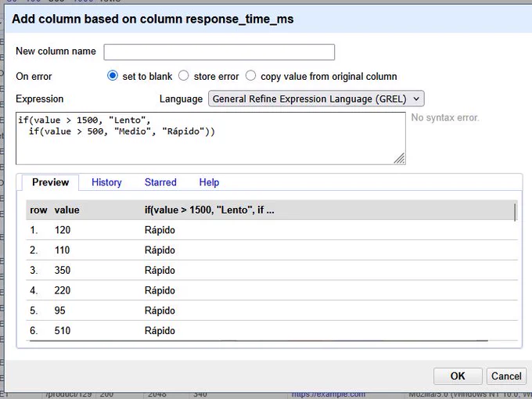Select the value 510 in row 6
Image resolution: width=532 pixels, height=399 pixels.
pyautogui.click(x=63, y=330)
